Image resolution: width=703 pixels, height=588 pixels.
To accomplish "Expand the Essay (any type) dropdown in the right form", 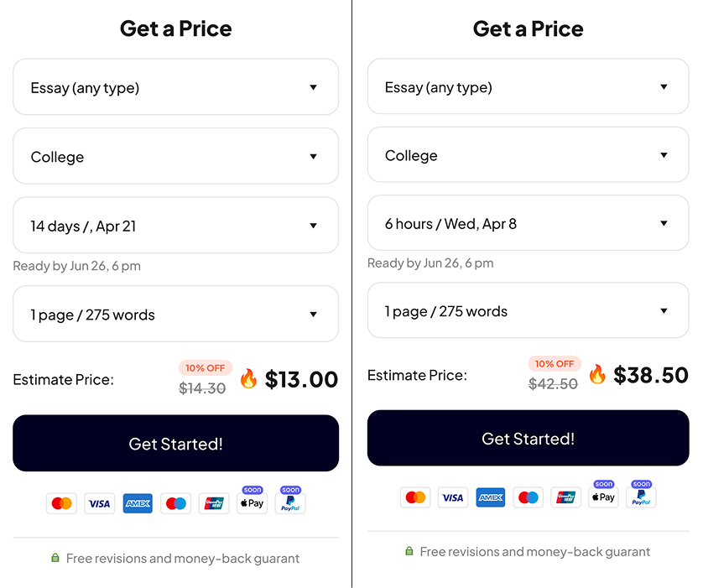I will pos(528,86).
